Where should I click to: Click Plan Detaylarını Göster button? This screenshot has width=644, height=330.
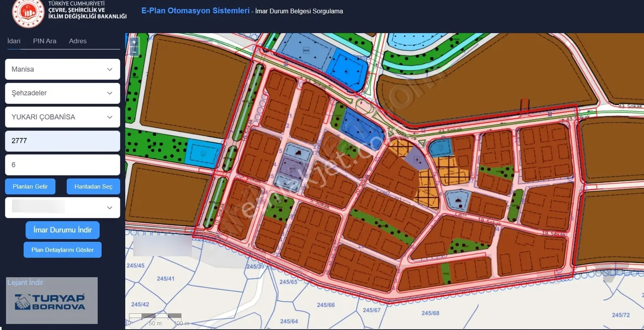(62, 250)
